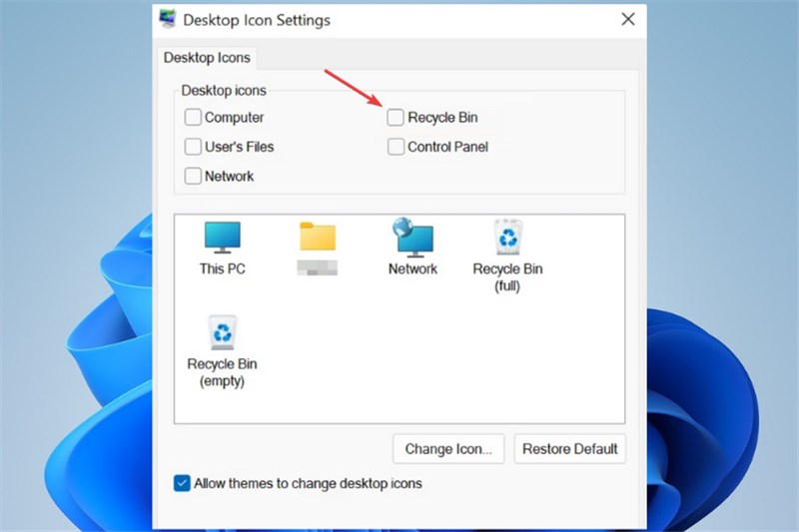Viewport: 799px width, 532px height.
Task: Click the 'Computer' checkbox label text
Action: click(234, 118)
